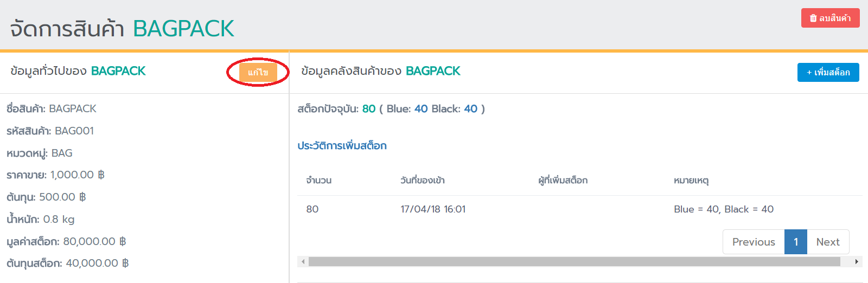The image size is (868, 283).
Task: Click the horizontal scrollbar thumb
Action: tap(574, 262)
